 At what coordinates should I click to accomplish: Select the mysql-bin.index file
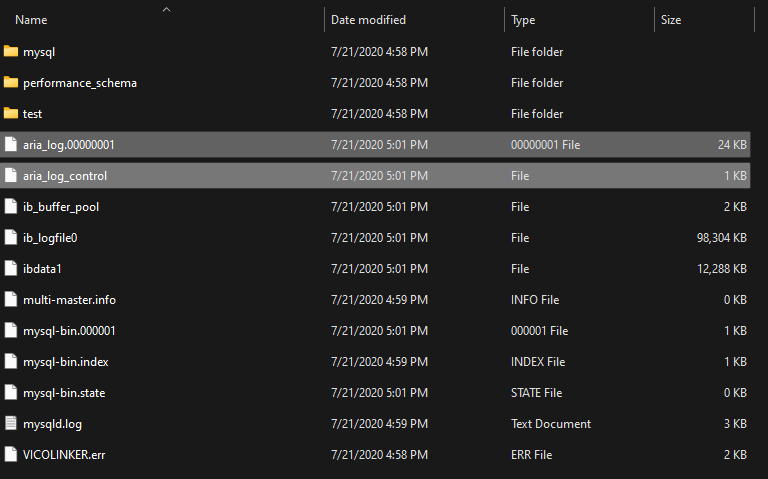pos(66,361)
